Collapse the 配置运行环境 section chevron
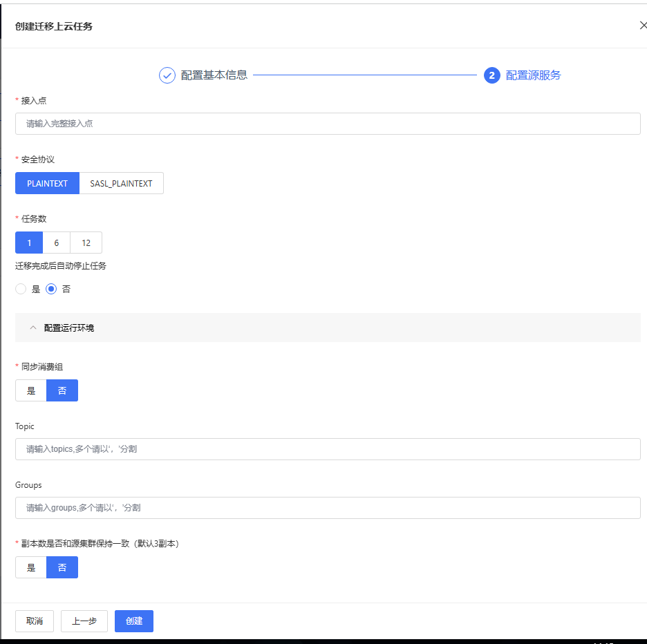Viewport: 647px width, 644px height. (33, 328)
